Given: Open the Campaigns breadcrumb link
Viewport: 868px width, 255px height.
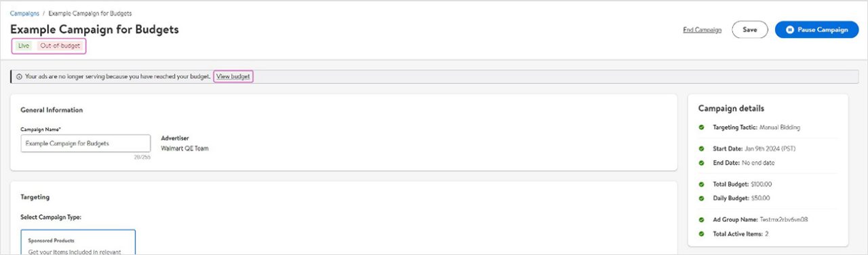Looking at the screenshot, I should pyautogui.click(x=24, y=14).
